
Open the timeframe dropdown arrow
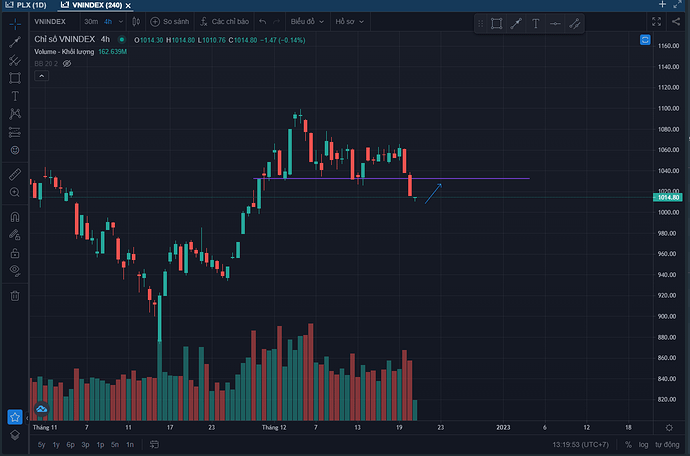[x=121, y=22]
